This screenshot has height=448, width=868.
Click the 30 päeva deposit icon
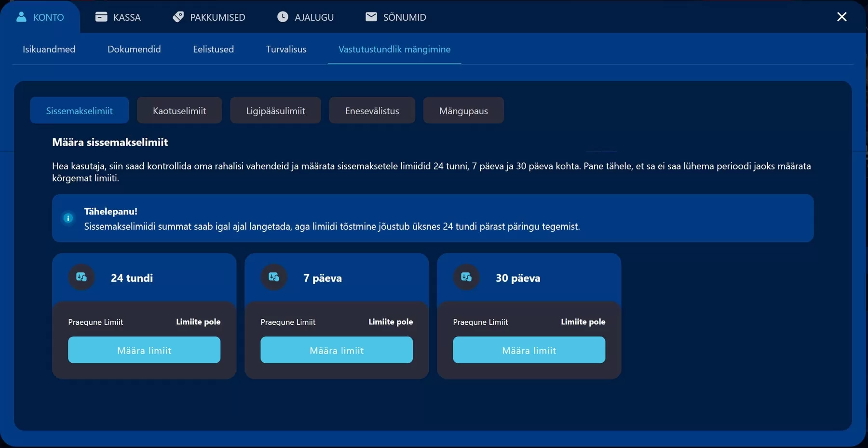click(466, 277)
